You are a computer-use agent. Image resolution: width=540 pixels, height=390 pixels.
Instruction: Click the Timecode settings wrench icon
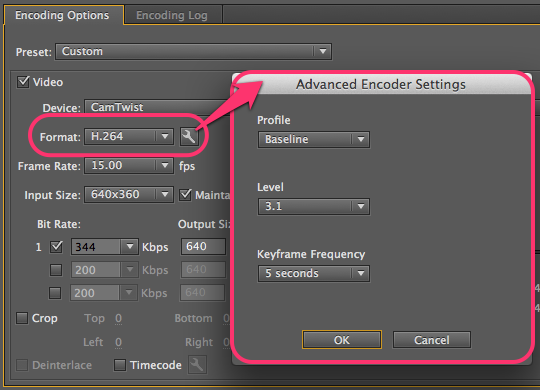197,365
